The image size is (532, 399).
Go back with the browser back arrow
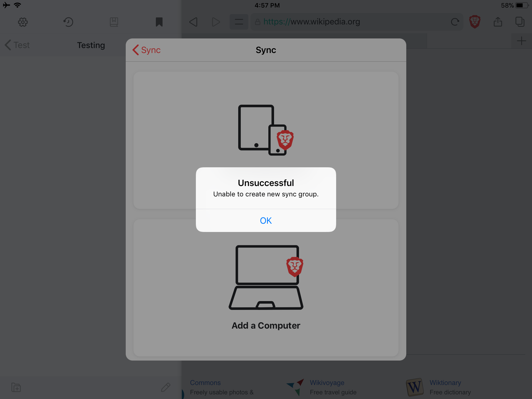pyautogui.click(x=193, y=22)
